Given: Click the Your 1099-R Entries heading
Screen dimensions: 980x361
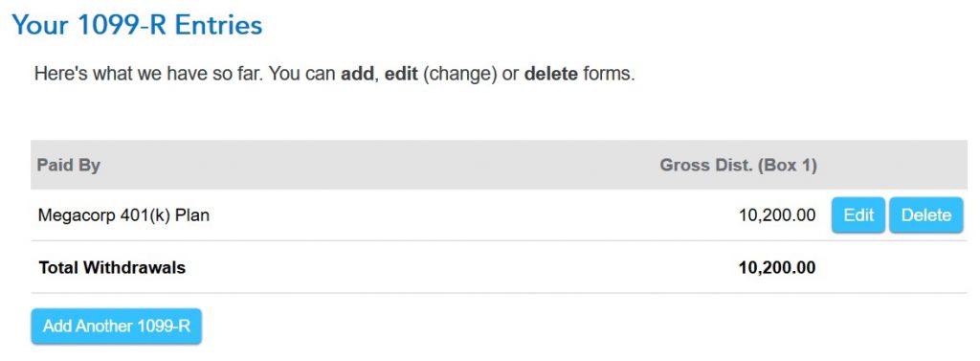Looking at the screenshot, I should pyautogui.click(x=137, y=25).
